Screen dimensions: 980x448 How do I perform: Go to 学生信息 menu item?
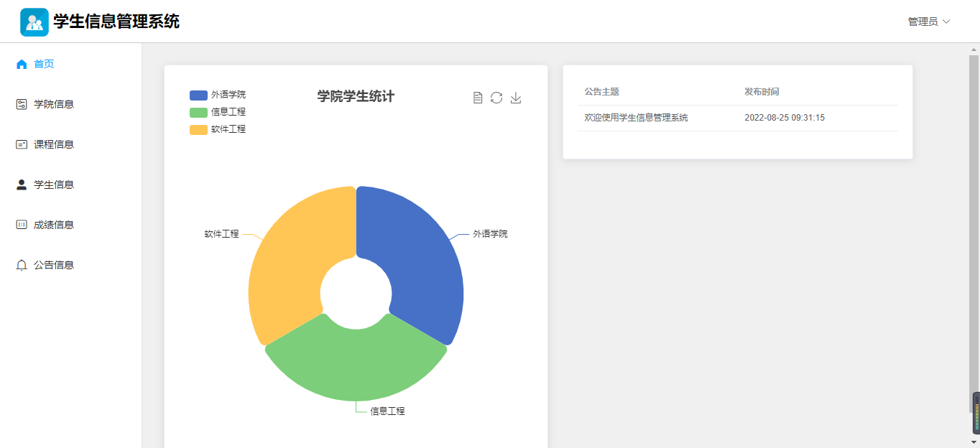coord(54,185)
